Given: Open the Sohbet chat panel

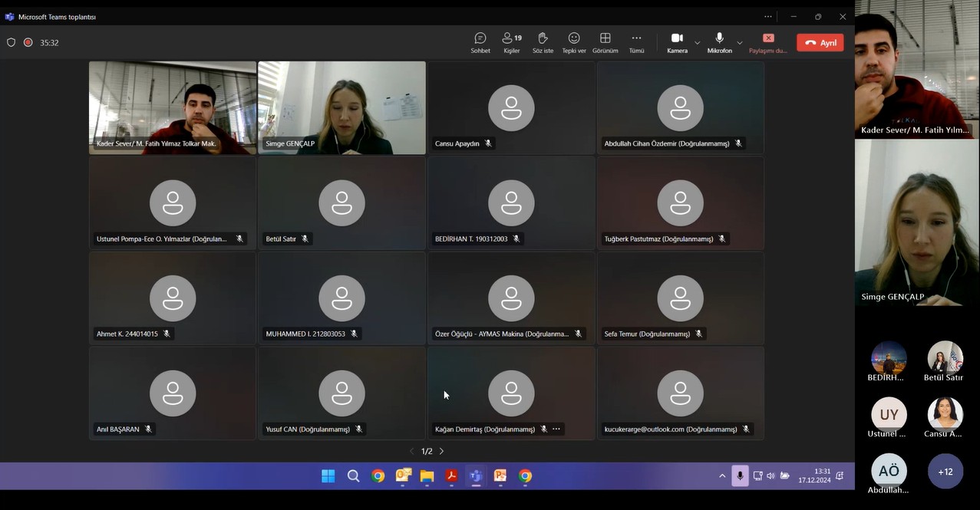Looking at the screenshot, I should click(x=480, y=42).
